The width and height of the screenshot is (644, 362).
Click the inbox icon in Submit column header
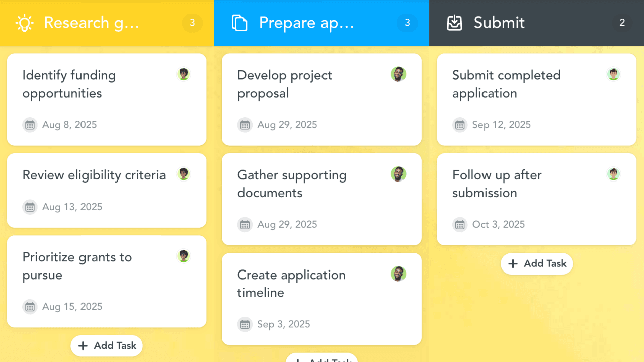(454, 23)
